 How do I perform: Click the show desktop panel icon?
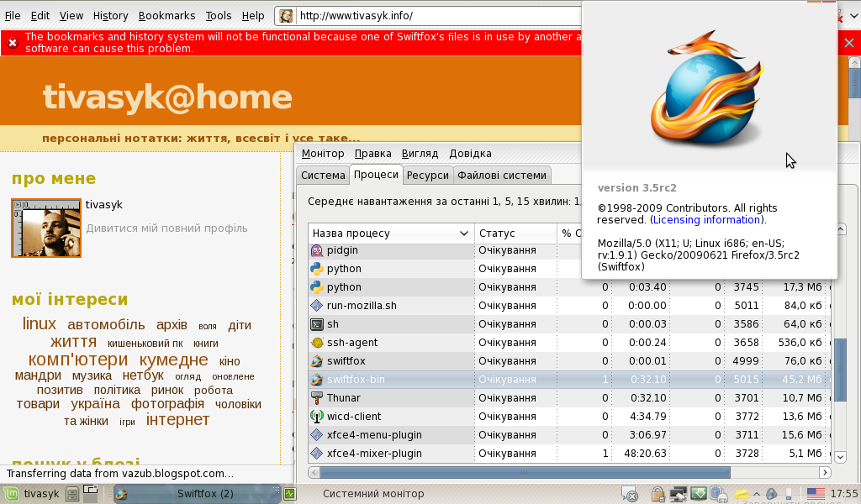pyautogui.click(x=72, y=494)
